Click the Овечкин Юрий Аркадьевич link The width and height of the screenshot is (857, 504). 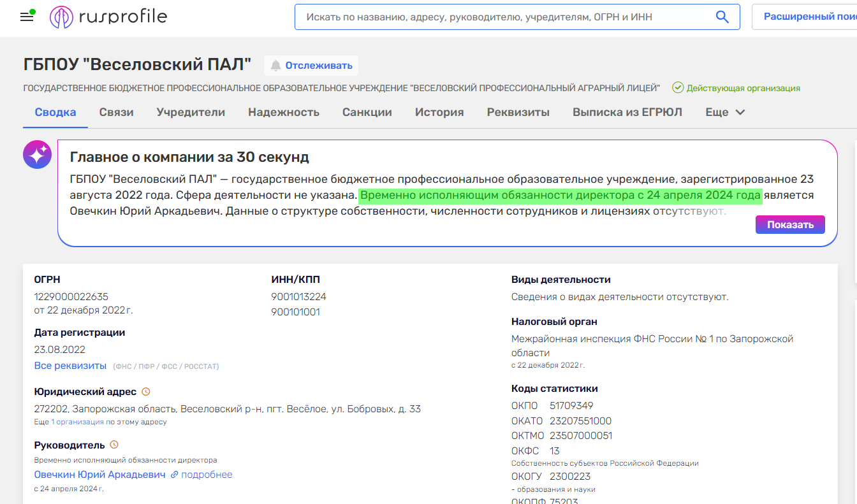coord(99,475)
